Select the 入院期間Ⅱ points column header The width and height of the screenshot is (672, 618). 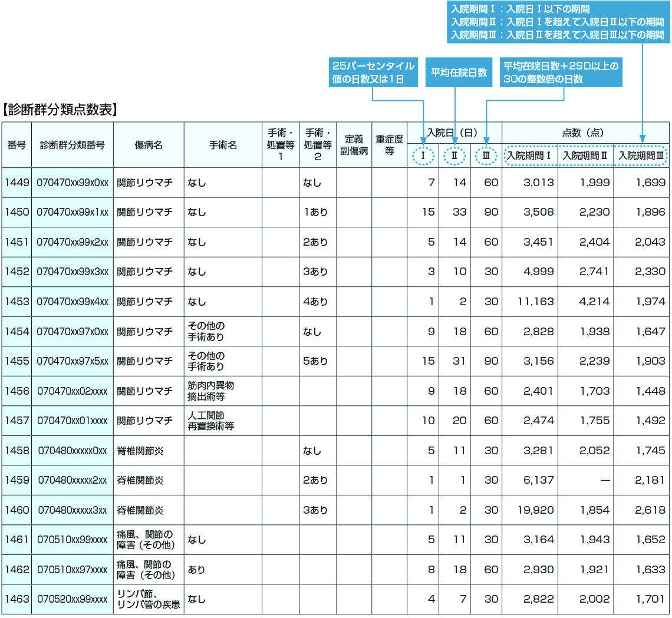pos(585,156)
